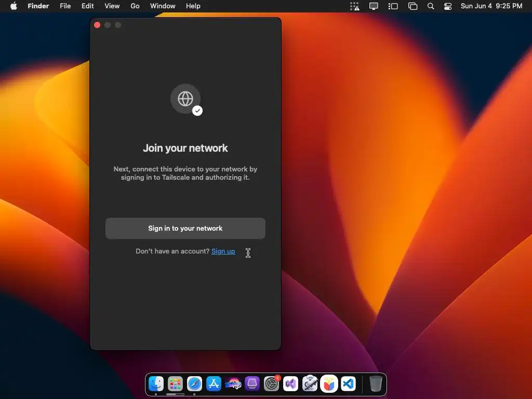Open the HD wallpaper app in Dock
This screenshot has width=532, height=399.
[233, 384]
